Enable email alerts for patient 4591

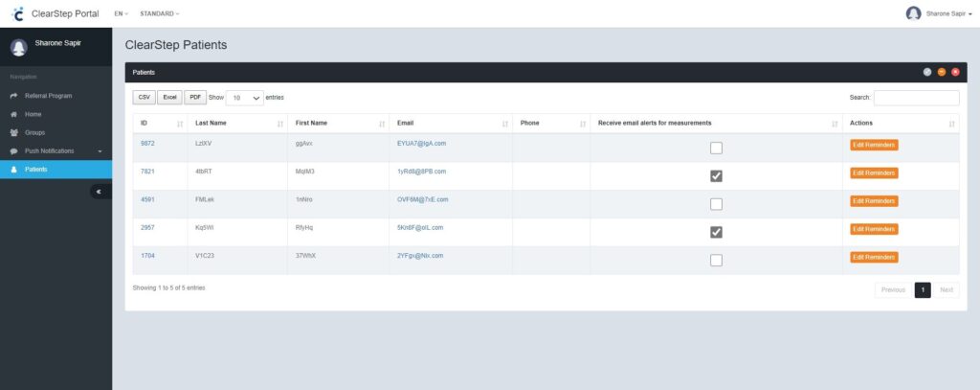point(716,204)
